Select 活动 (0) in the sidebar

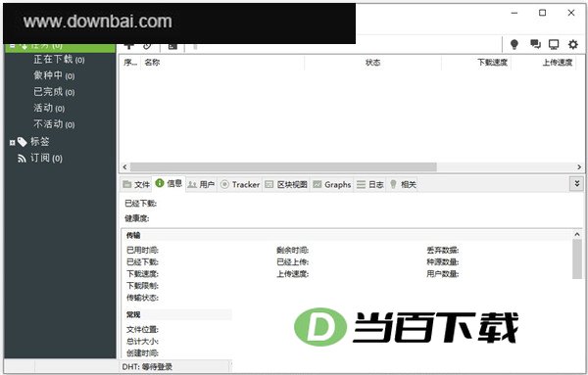(x=49, y=108)
